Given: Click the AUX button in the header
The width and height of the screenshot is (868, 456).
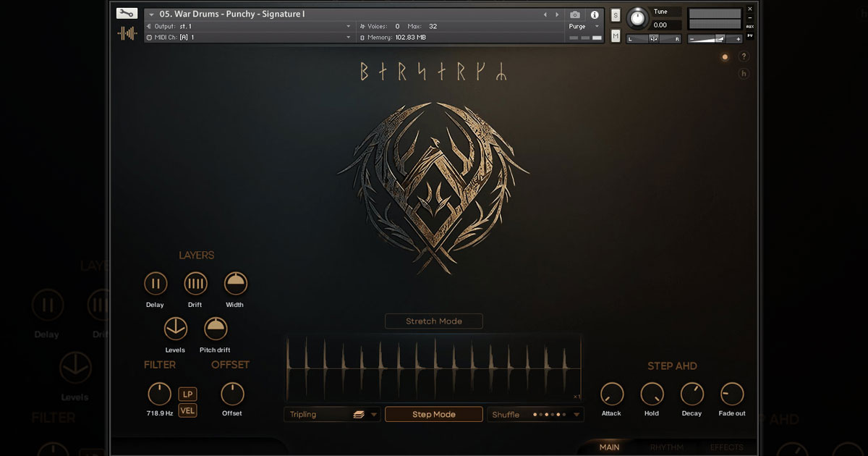Looking at the screenshot, I should coord(750,27).
